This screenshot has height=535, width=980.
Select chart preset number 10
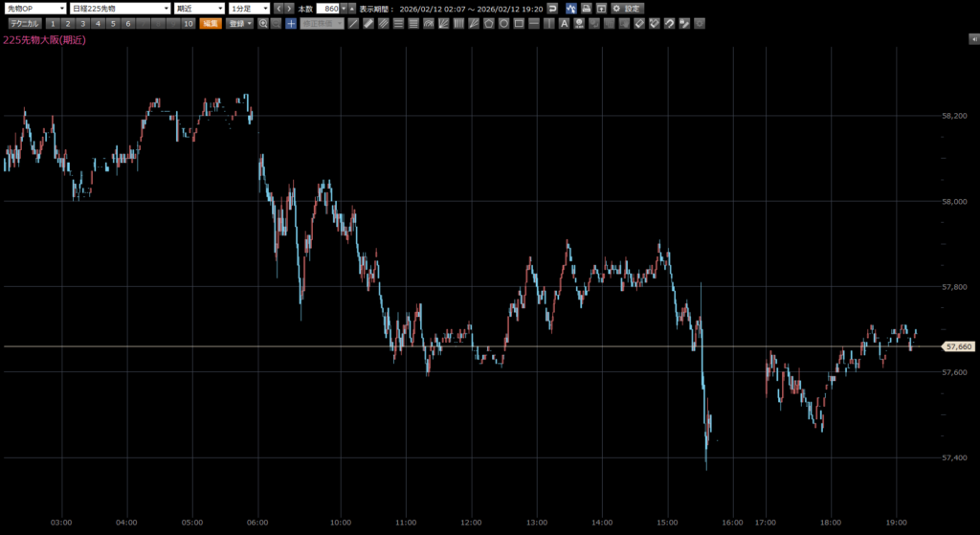click(189, 23)
